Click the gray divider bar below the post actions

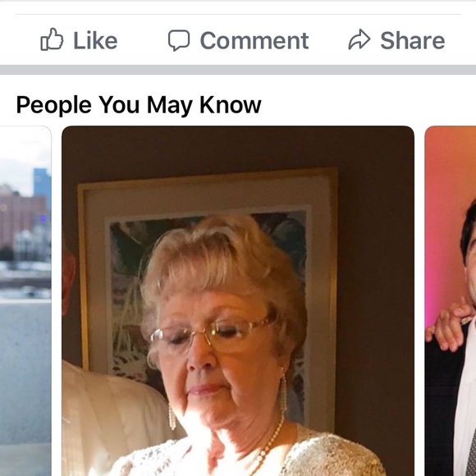[238, 70]
